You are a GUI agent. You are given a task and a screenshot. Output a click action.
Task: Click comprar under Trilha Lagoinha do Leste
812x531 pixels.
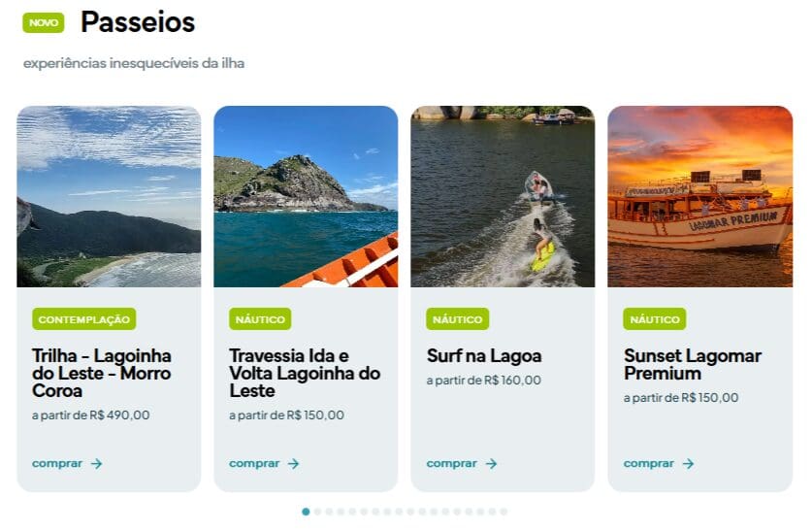tap(57, 464)
